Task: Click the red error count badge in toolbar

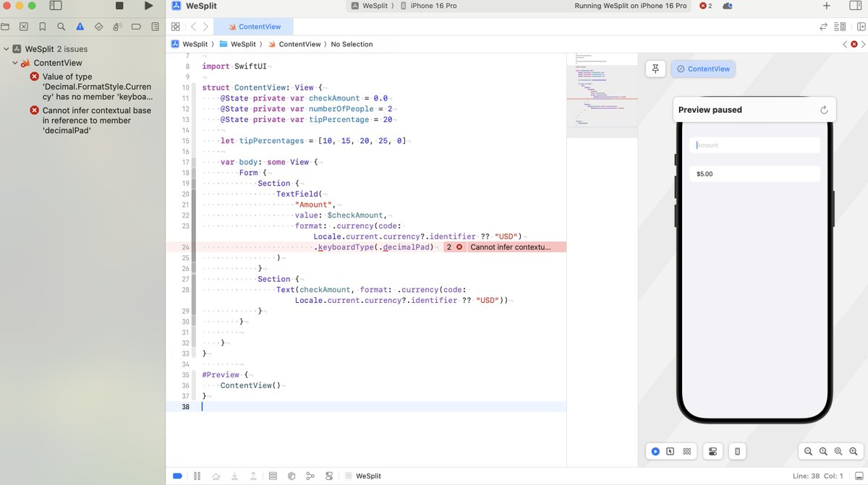Action: click(706, 6)
